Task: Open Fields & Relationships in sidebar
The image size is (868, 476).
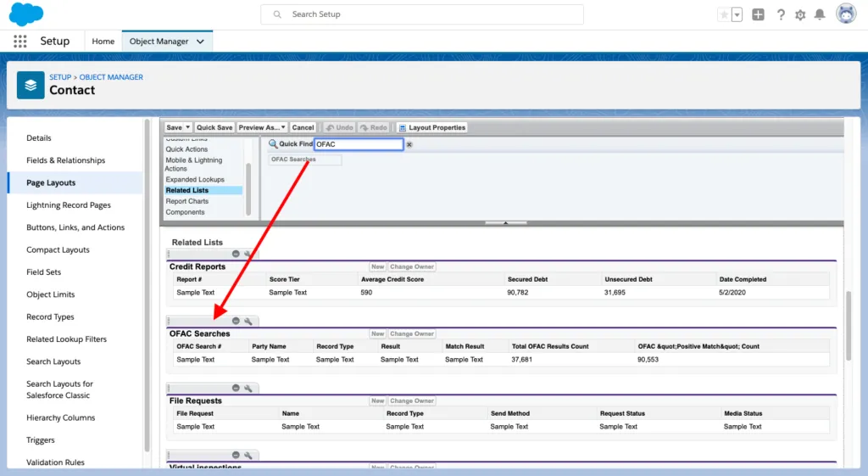Action: (x=66, y=160)
